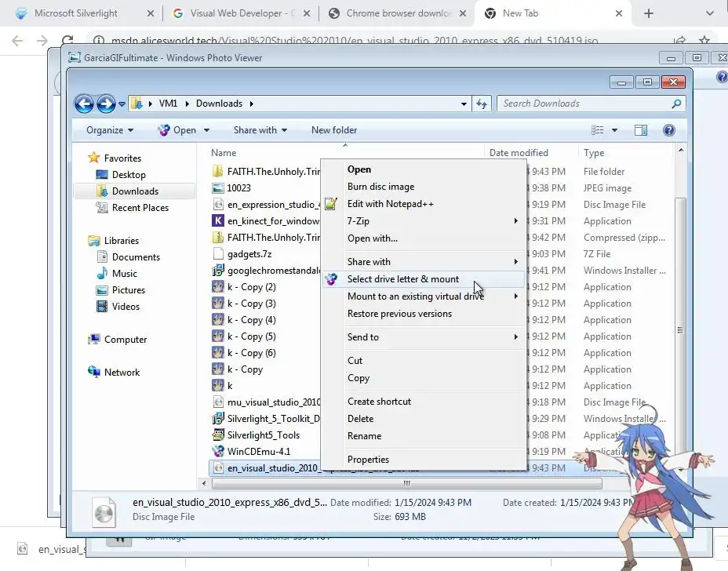Open a new Chrome tab with plus button
The width and height of the screenshot is (728, 571).
pyautogui.click(x=649, y=13)
